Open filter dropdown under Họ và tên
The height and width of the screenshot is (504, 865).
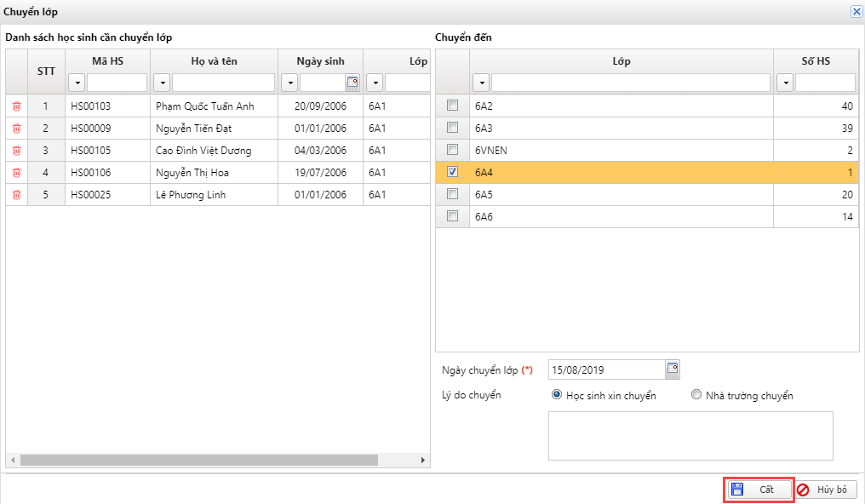(162, 83)
